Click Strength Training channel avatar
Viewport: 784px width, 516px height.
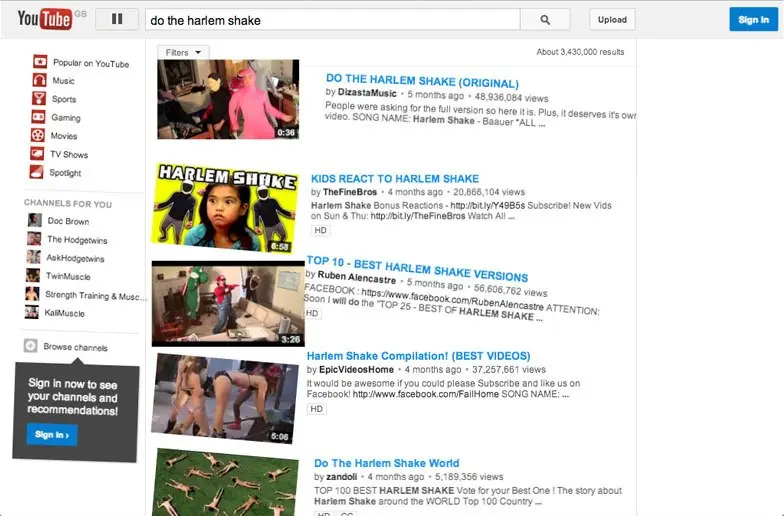pos(32,294)
